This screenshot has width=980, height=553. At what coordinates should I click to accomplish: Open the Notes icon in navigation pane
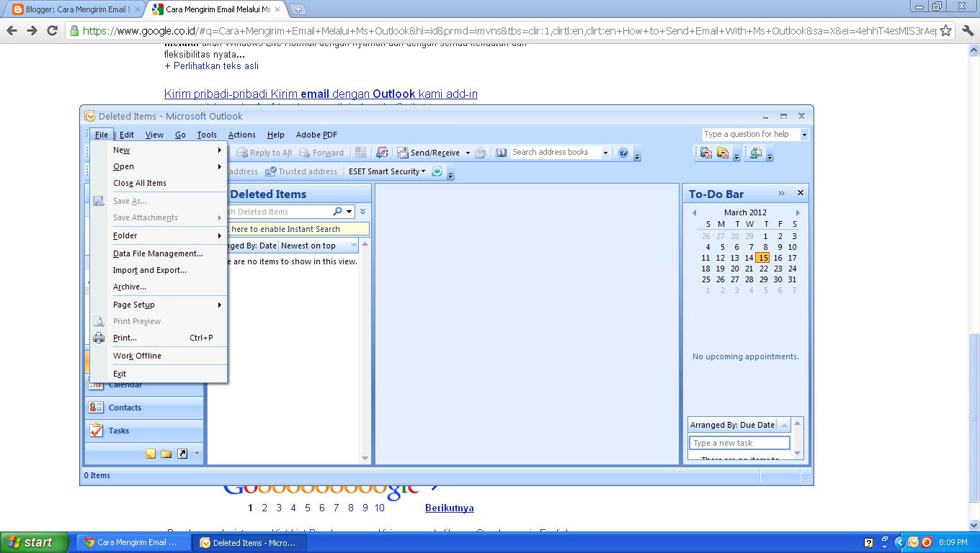pos(151,454)
